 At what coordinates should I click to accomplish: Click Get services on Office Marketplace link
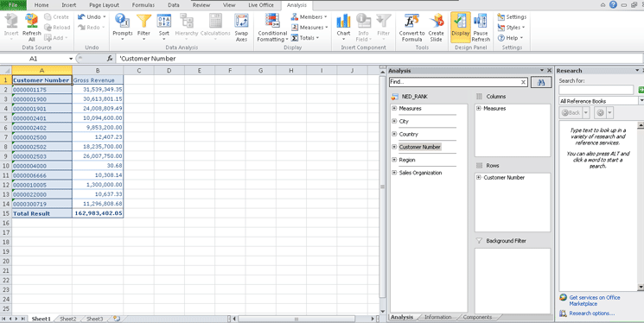[x=595, y=301]
